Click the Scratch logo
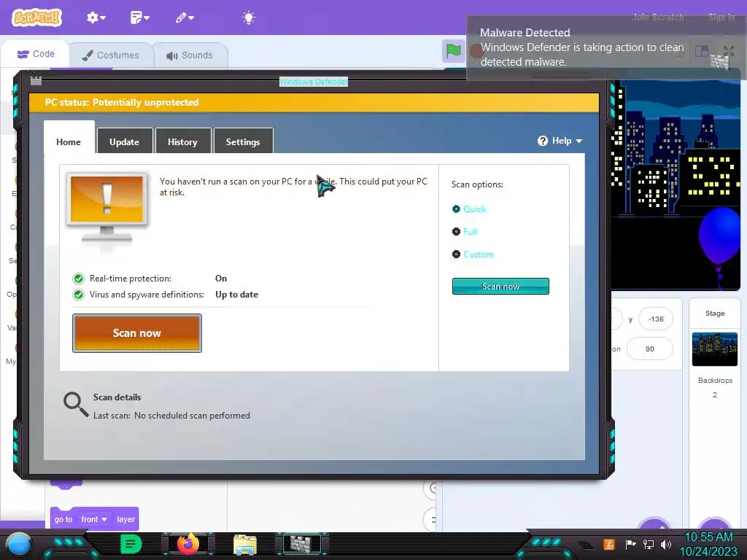Viewport: 747px width, 560px height. coord(36,17)
